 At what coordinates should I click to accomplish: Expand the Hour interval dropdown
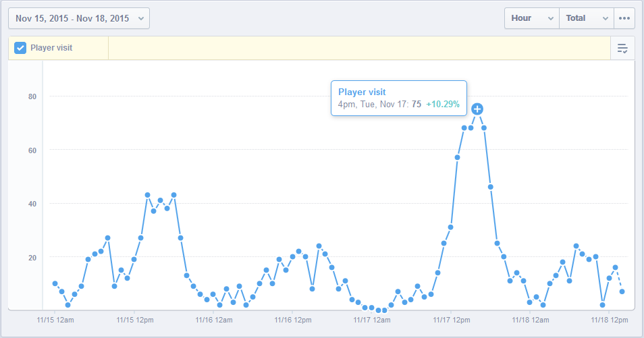click(532, 18)
